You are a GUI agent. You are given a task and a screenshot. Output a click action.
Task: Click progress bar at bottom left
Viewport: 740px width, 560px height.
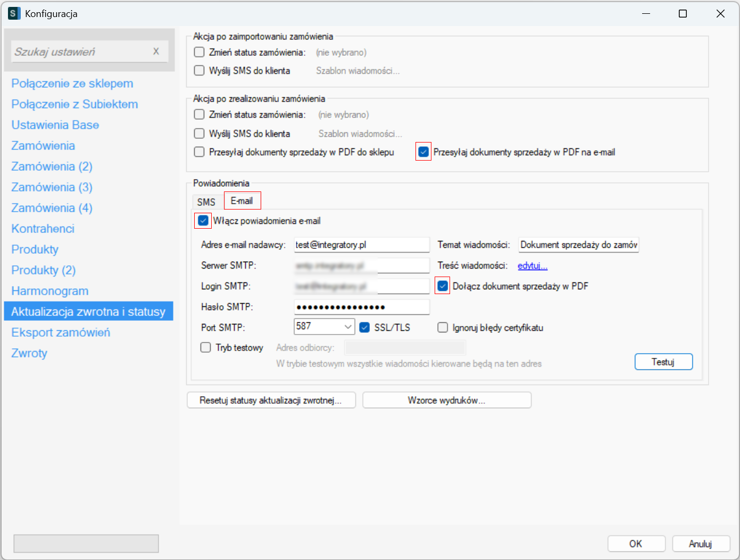pyautogui.click(x=86, y=544)
